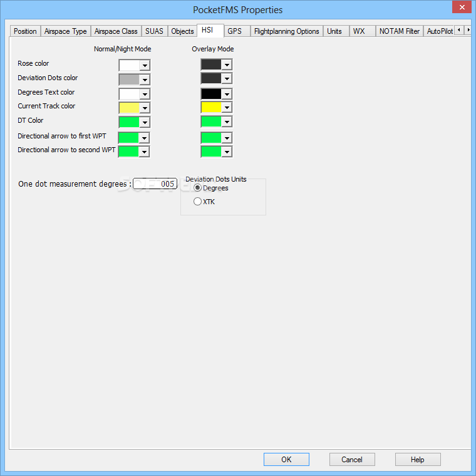476x476 pixels.
Task: Open Deviation Dots color Normal/Night dropdown arrow
Action: pos(145,80)
